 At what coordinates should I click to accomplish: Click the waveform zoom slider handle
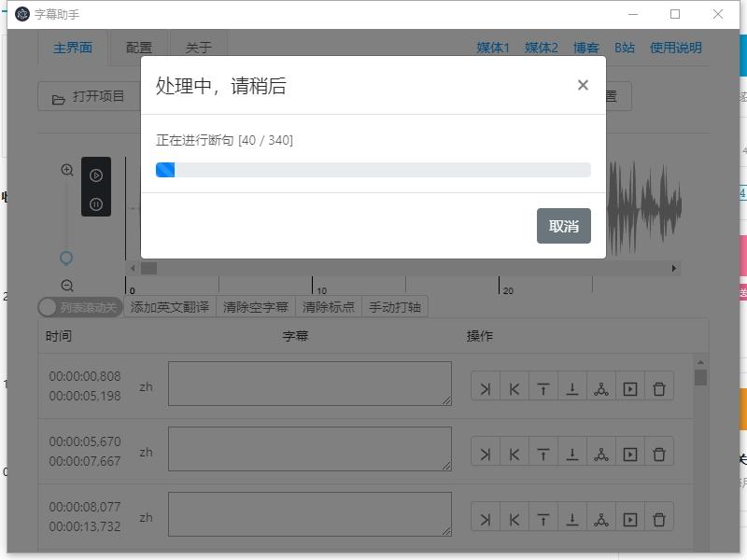pyautogui.click(x=66, y=258)
